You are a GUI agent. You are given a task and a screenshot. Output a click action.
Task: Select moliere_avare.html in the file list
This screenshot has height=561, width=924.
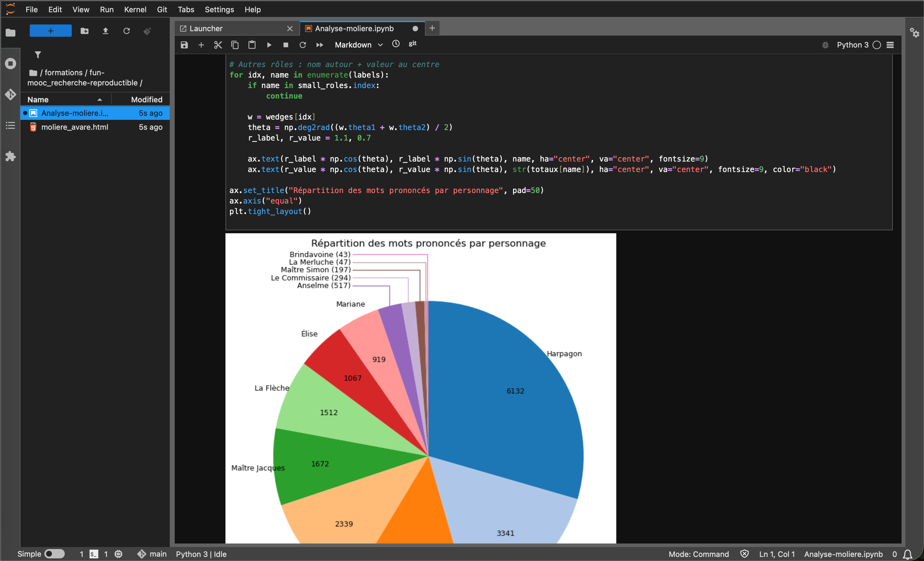tap(75, 127)
